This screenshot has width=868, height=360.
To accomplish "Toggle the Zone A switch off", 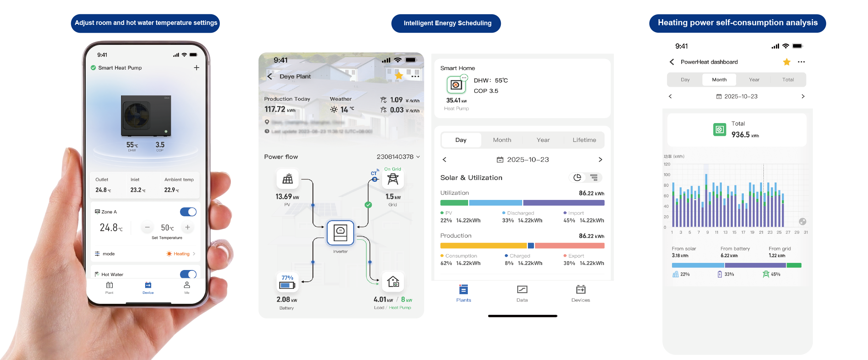I will [x=188, y=212].
